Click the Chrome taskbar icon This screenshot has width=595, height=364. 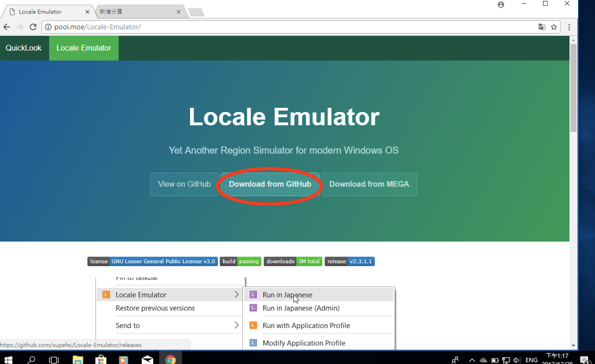[171, 360]
